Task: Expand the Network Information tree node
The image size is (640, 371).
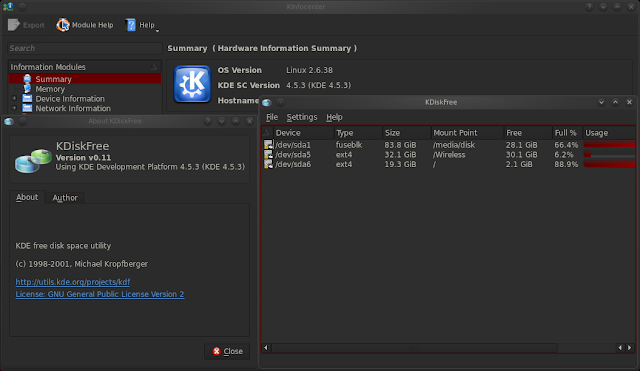Action: (14, 108)
